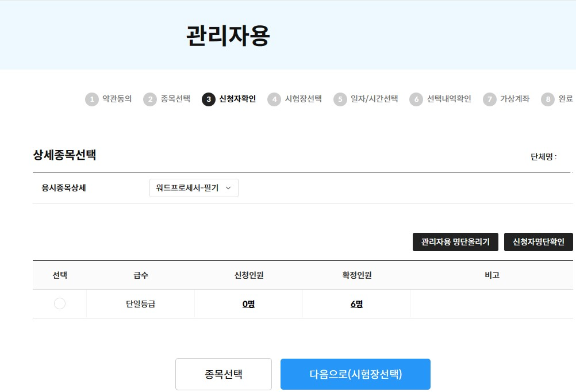Jump to step 4 시험장선택
Screen dimensions: 576x392
tap(294, 99)
